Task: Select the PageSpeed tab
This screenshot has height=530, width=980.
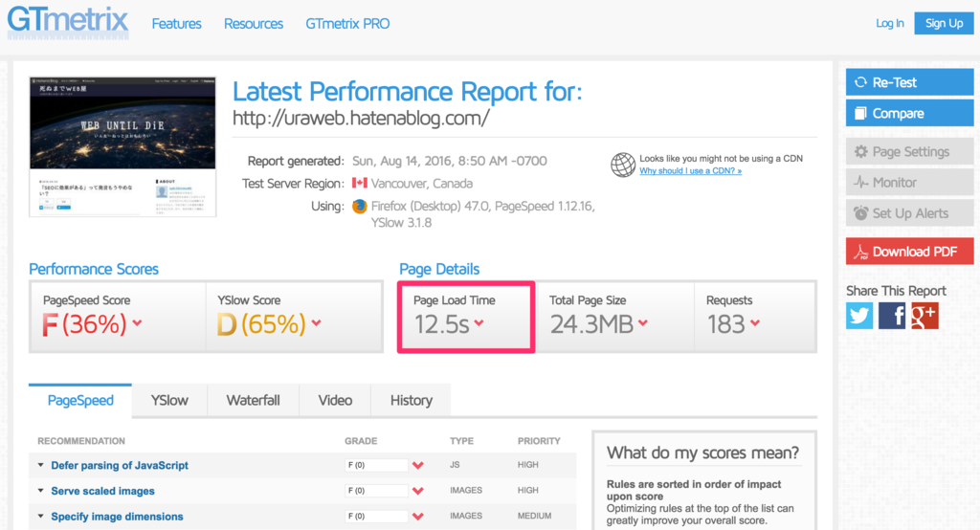Action: click(80, 400)
